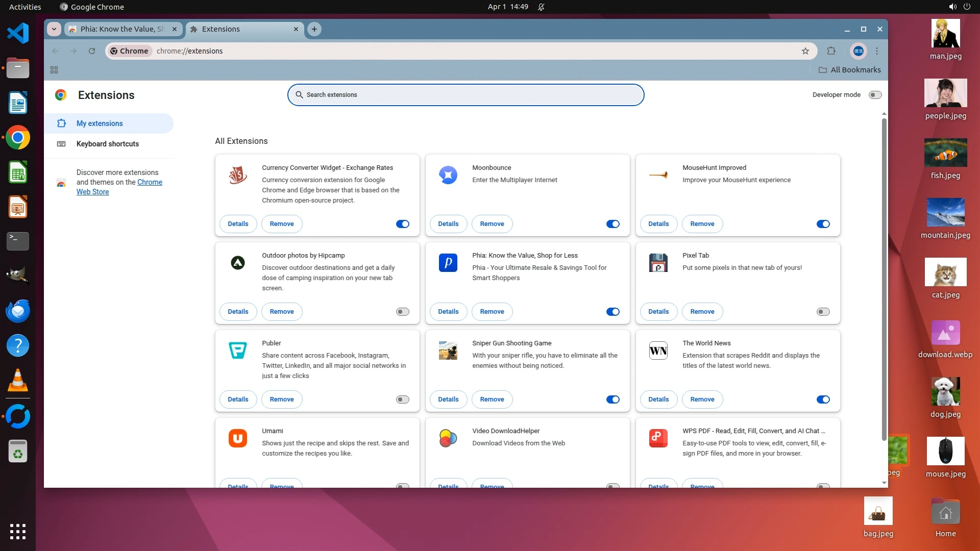Click the Search extensions field
Screen dimensions: 980x551
(465, 95)
